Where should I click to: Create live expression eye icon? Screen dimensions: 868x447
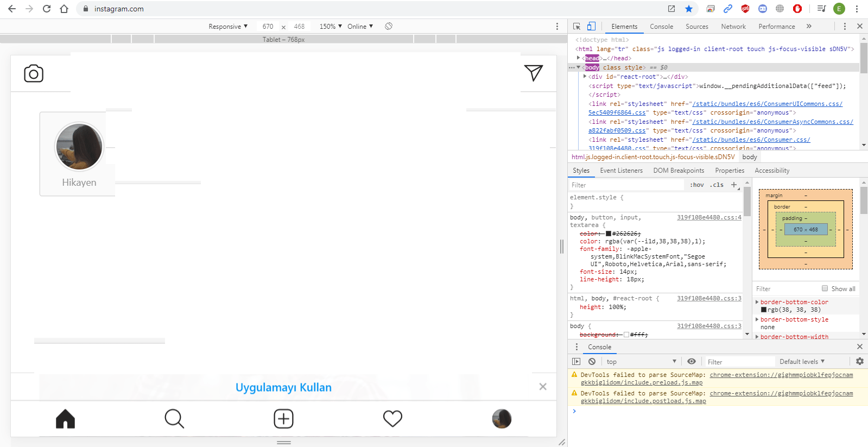click(x=691, y=361)
